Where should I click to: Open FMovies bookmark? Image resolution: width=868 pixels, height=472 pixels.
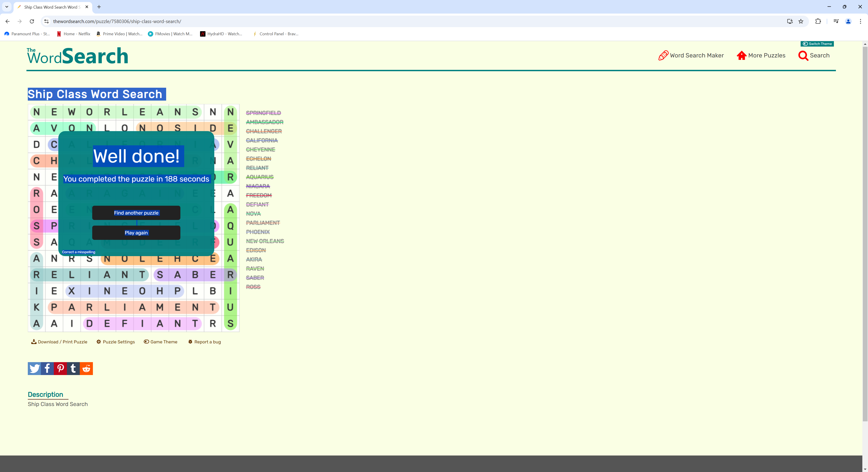coord(170,34)
